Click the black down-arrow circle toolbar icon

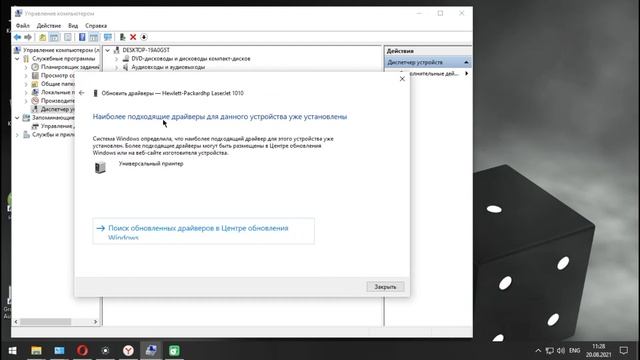(x=144, y=37)
